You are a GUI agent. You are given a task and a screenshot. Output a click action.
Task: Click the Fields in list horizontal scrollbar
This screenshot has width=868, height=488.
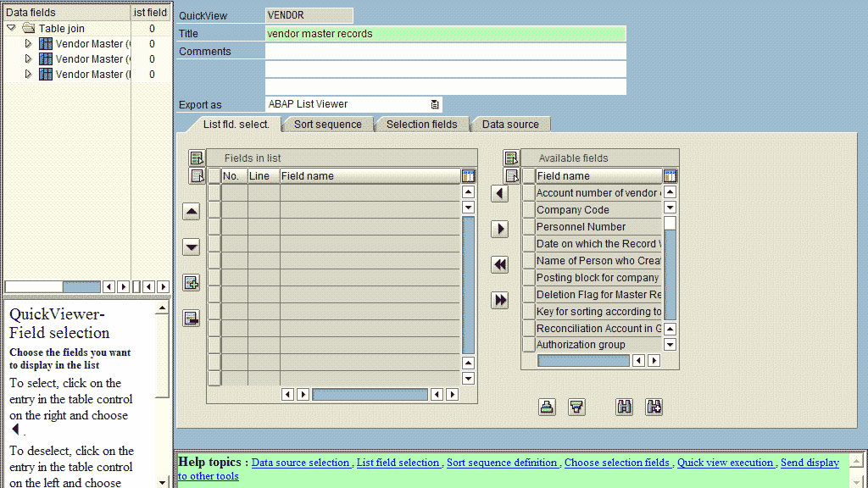369,394
